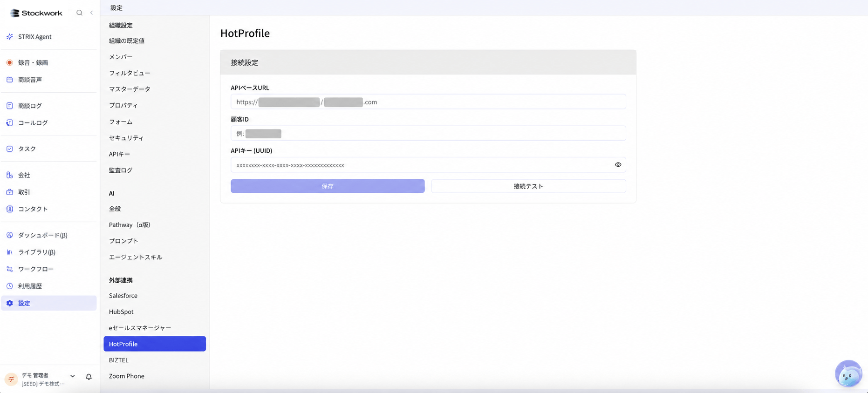Click the コールログ phone icon

pos(9,123)
